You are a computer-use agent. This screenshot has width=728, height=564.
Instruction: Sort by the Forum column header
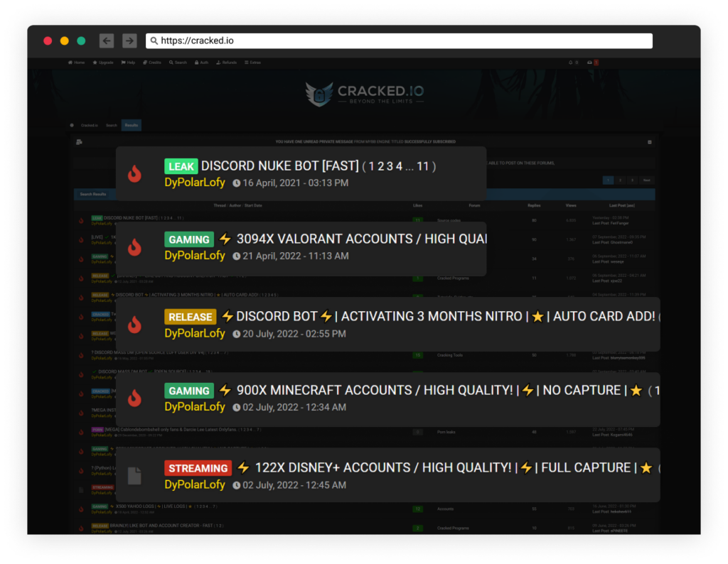coord(474,205)
